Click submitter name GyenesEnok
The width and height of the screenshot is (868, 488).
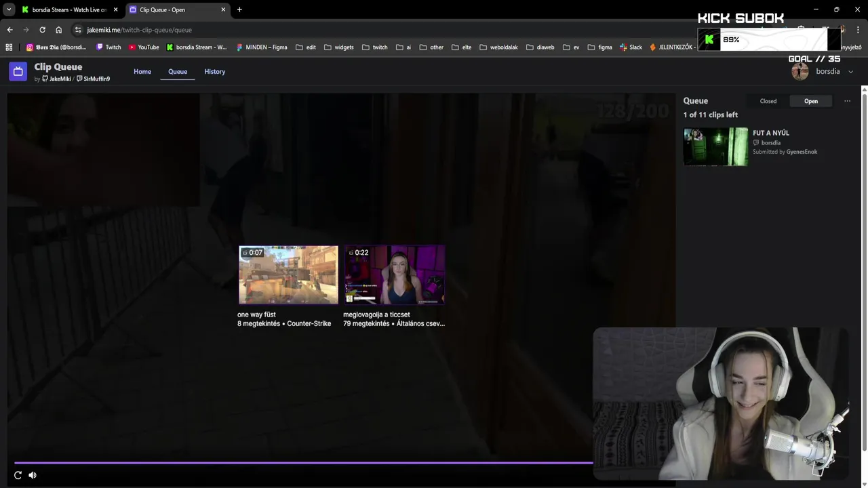(802, 152)
